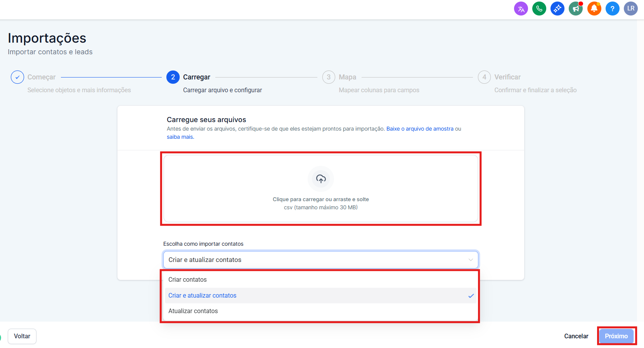Image resolution: width=644 pixels, height=348 pixels.
Task: Open the orange notifications bell
Action: [x=594, y=9]
